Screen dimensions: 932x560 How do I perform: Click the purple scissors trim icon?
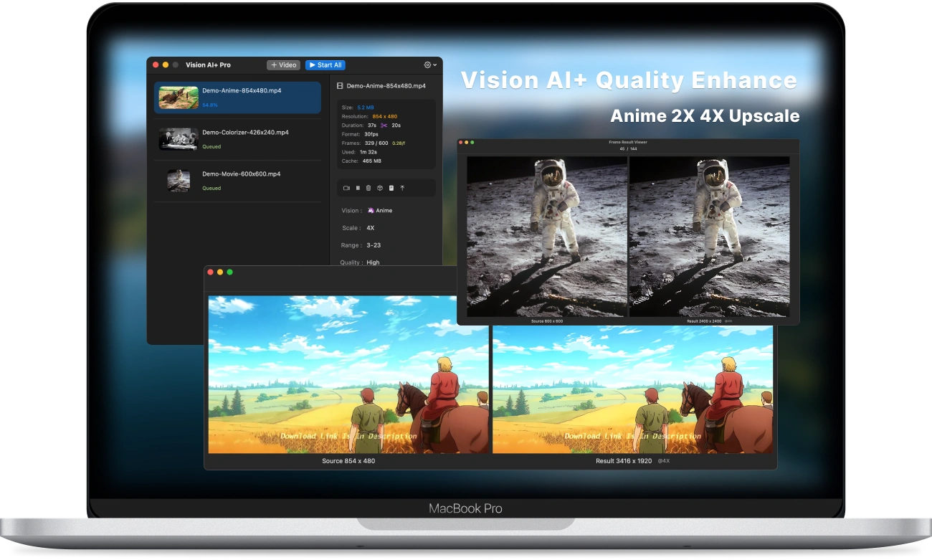pos(384,125)
